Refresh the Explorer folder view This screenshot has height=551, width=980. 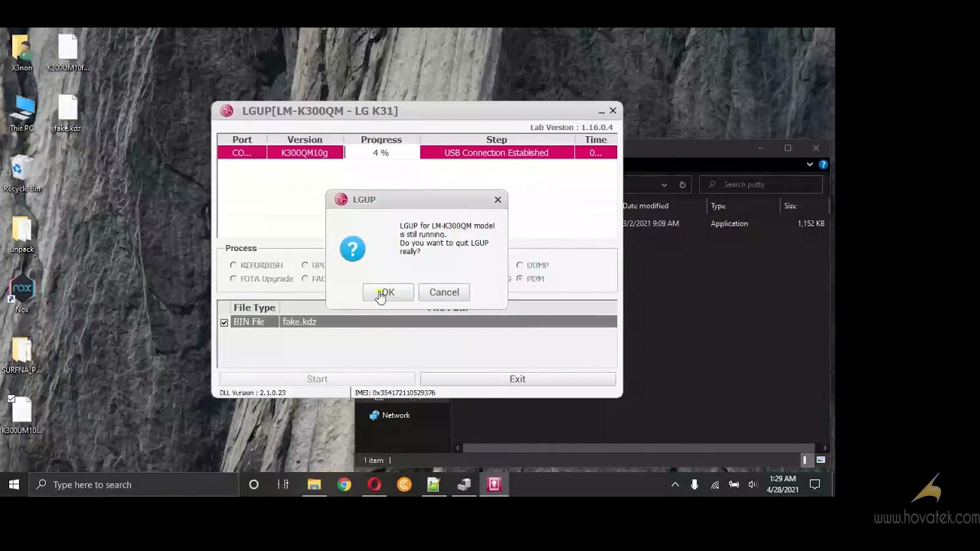pos(682,184)
